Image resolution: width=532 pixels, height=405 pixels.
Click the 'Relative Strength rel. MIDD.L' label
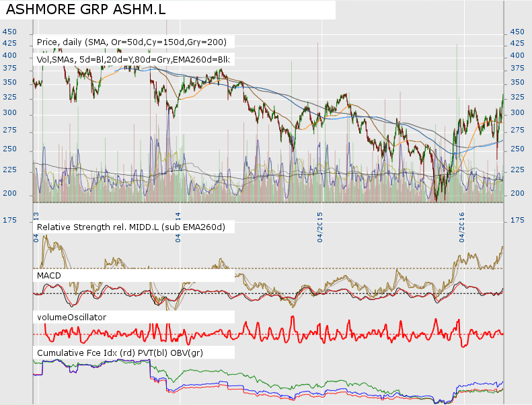click(x=131, y=227)
